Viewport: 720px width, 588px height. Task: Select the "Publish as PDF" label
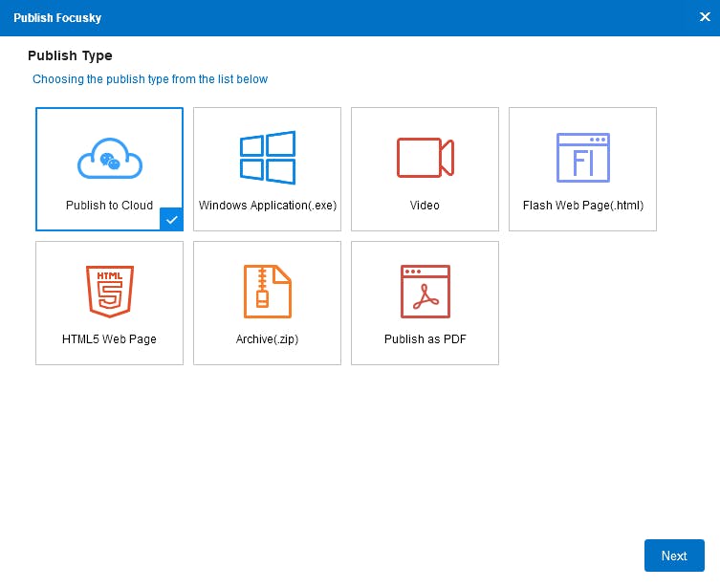[x=425, y=339]
